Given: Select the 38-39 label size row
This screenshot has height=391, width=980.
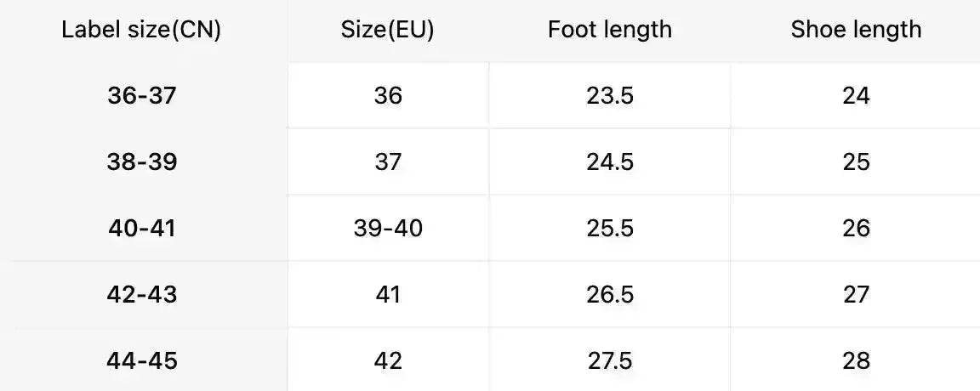Looking at the screenshot, I should [x=142, y=161].
